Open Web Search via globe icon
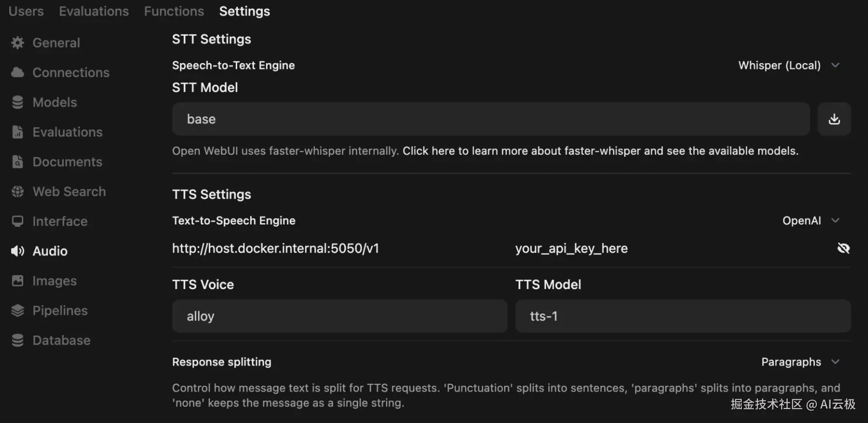Screen dimensions: 868x423 [18, 192]
